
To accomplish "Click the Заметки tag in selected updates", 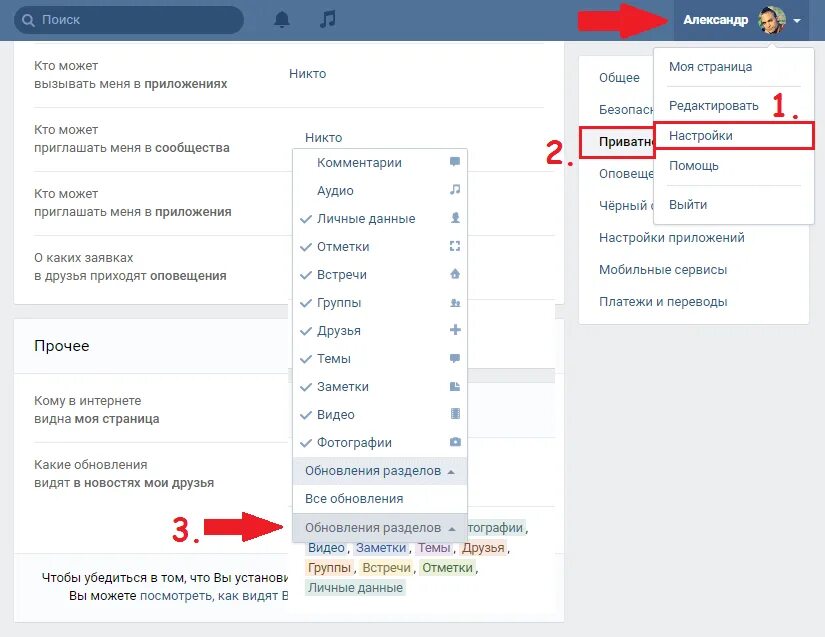I will [381, 548].
